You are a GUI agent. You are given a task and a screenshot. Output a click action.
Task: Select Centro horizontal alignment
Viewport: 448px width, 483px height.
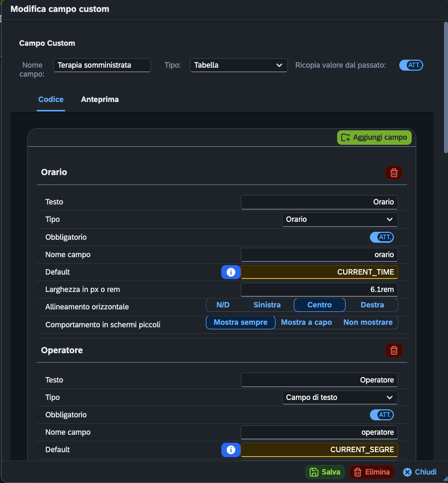[x=320, y=305]
